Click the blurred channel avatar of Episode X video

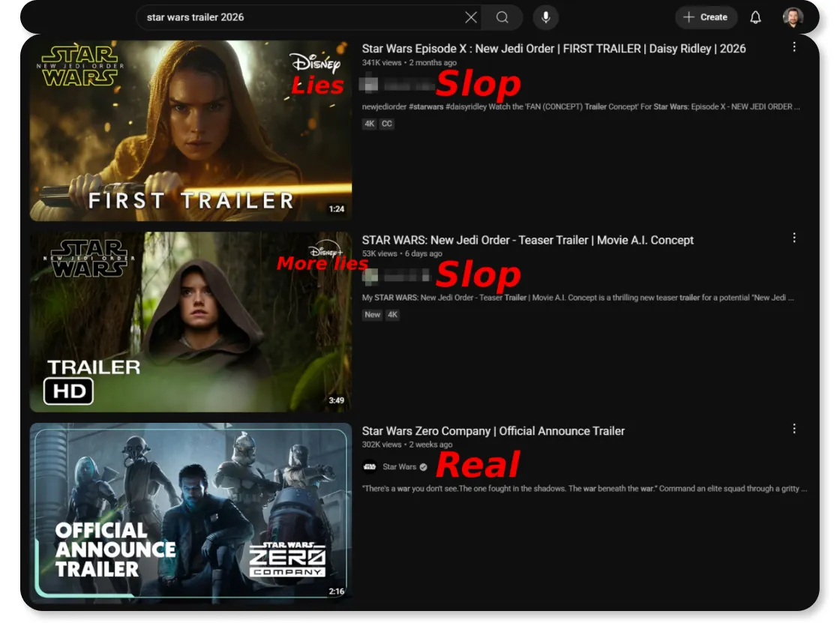tap(369, 85)
